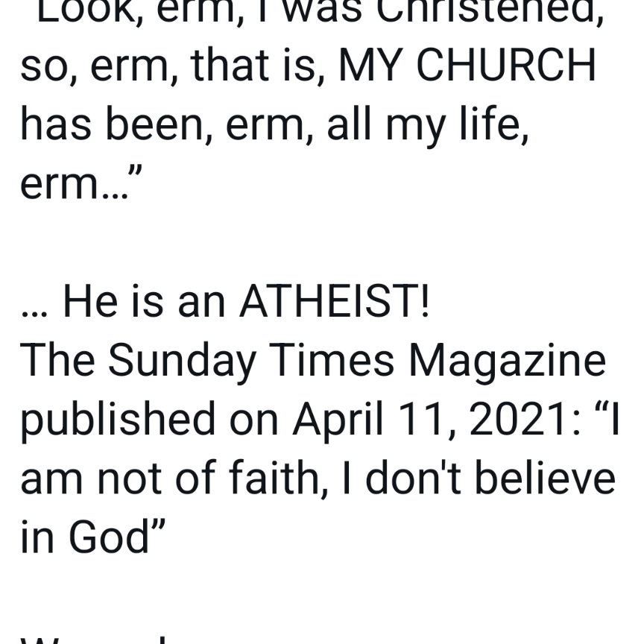
Task: Click the year "2021:"
Action: pyautogui.click(x=525, y=419)
